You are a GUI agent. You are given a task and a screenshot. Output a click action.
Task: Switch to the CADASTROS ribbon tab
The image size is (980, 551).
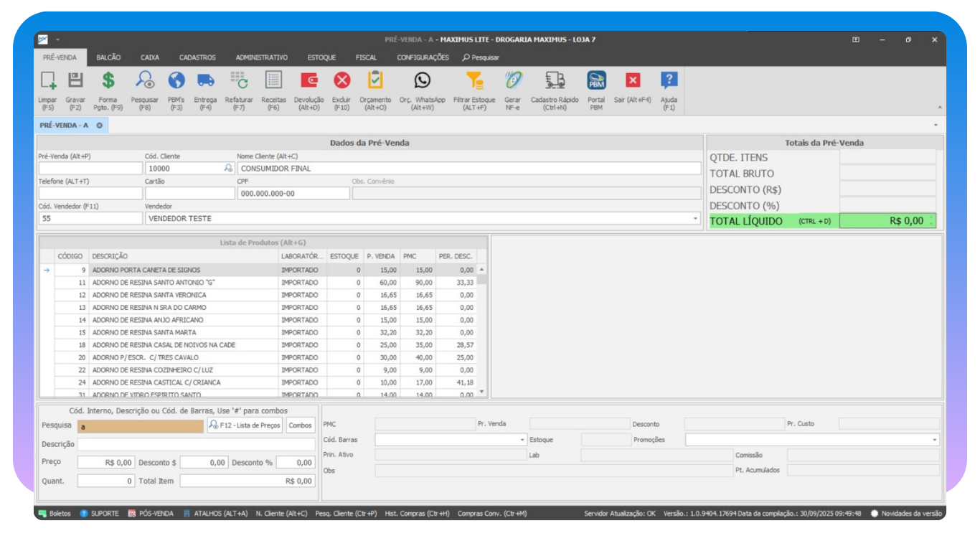pyautogui.click(x=197, y=57)
